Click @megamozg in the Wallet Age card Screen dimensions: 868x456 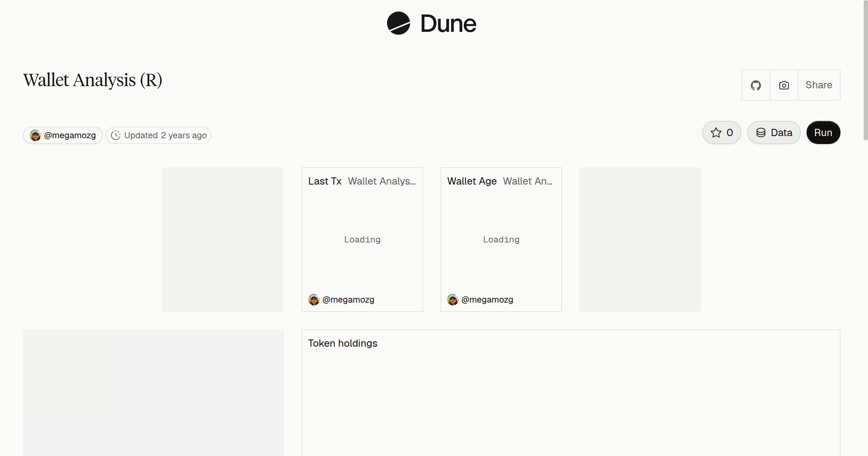(x=487, y=300)
